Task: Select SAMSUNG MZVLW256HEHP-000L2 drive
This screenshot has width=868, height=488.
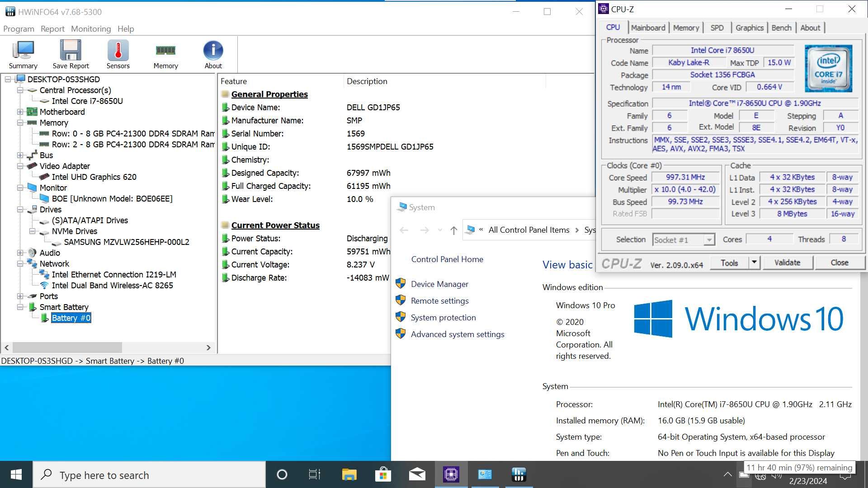Action: pyautogui.click(x=127, y=242)
